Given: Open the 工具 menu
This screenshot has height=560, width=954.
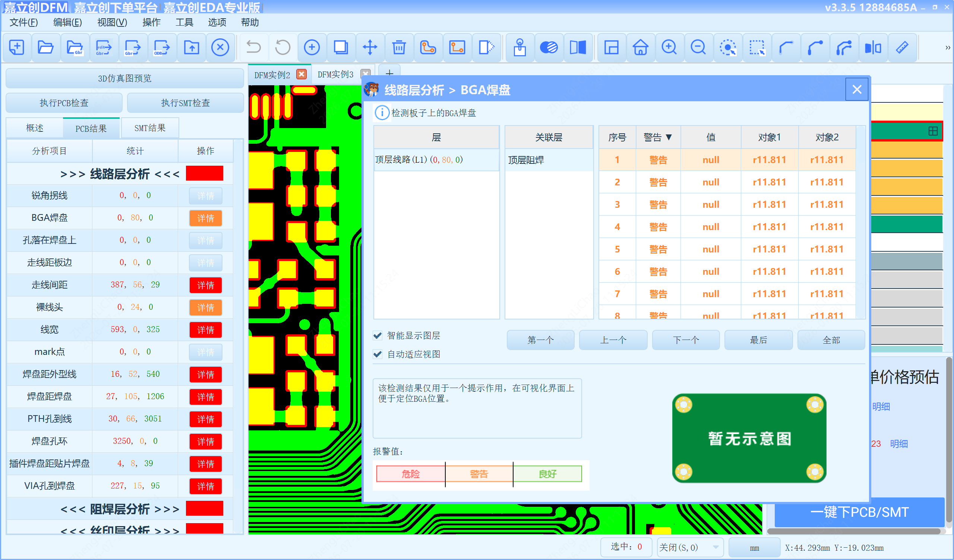Looking at the screenshot, I should pyautogui.click(x=184, y=22).
